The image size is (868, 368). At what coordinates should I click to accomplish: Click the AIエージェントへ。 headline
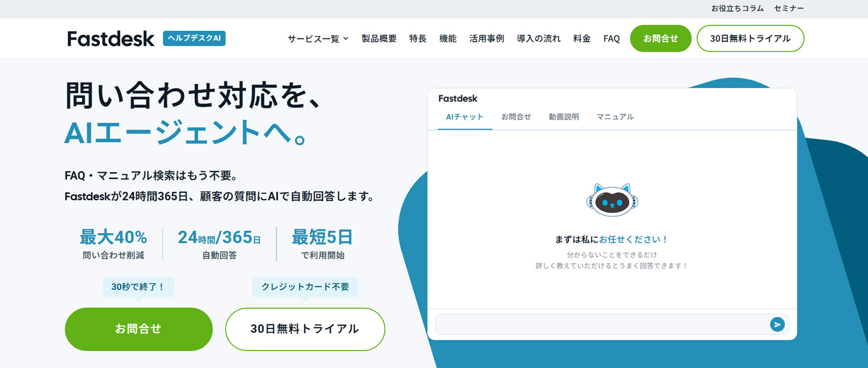click(x=186, y=133)
